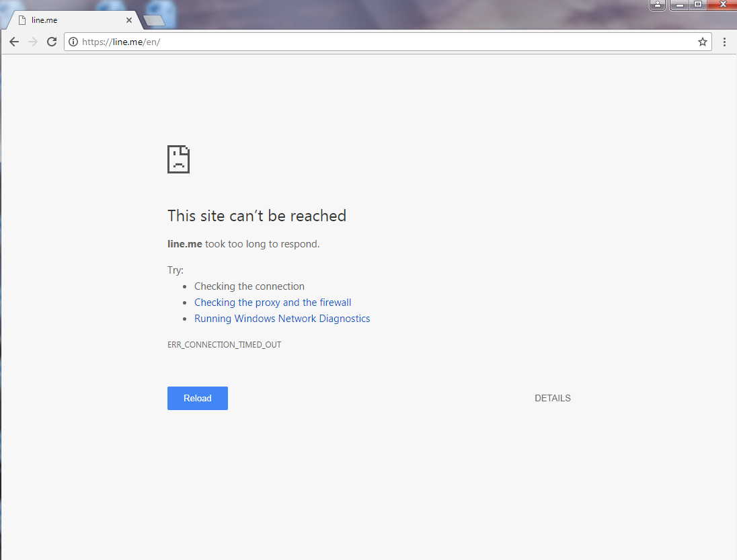
Task: Reload the page using toolbar refresh icon
Action: point(52,42)
